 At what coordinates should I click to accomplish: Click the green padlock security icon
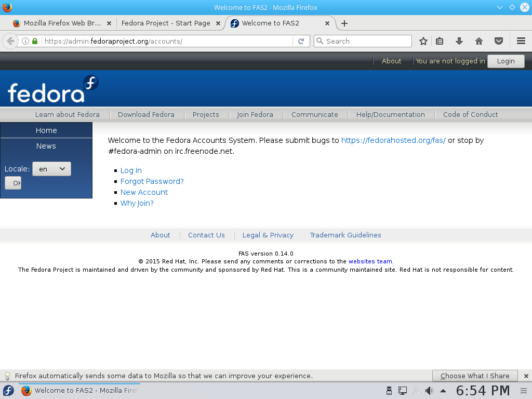pyautogui.click(x=35, y=41)
